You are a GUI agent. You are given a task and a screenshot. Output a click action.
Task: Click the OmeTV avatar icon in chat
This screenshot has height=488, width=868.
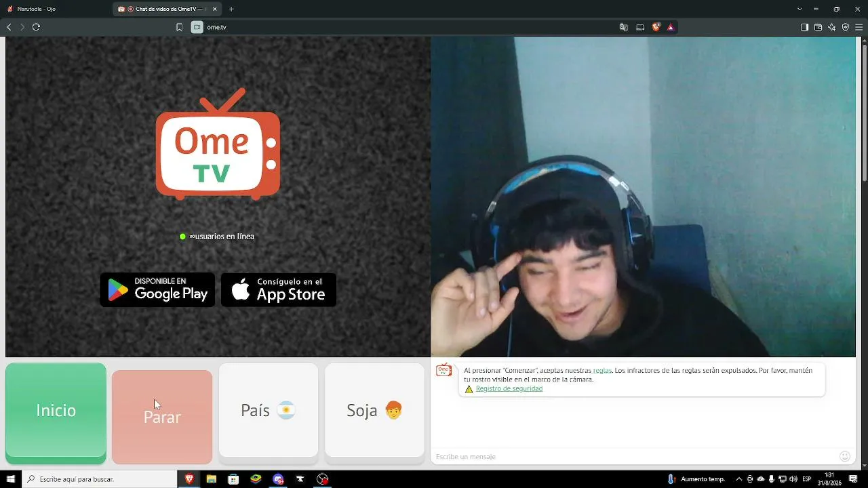(x=443, y=370)
